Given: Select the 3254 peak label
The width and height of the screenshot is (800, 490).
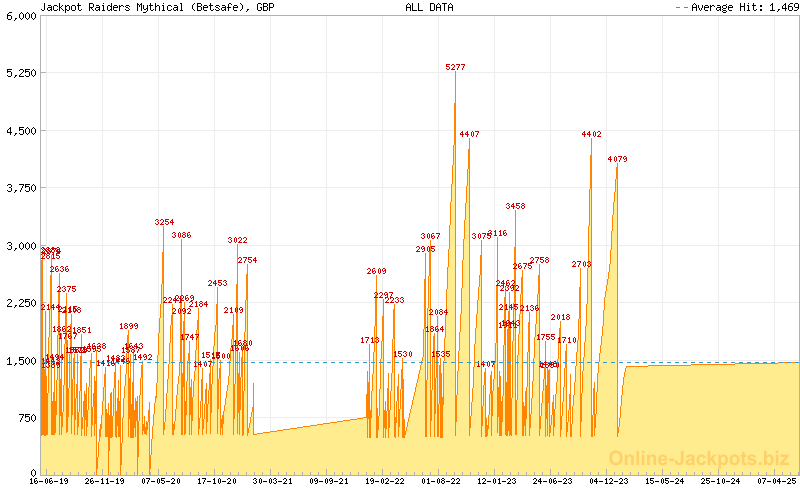Looking at the screenshot, I should tap(164, 222).
